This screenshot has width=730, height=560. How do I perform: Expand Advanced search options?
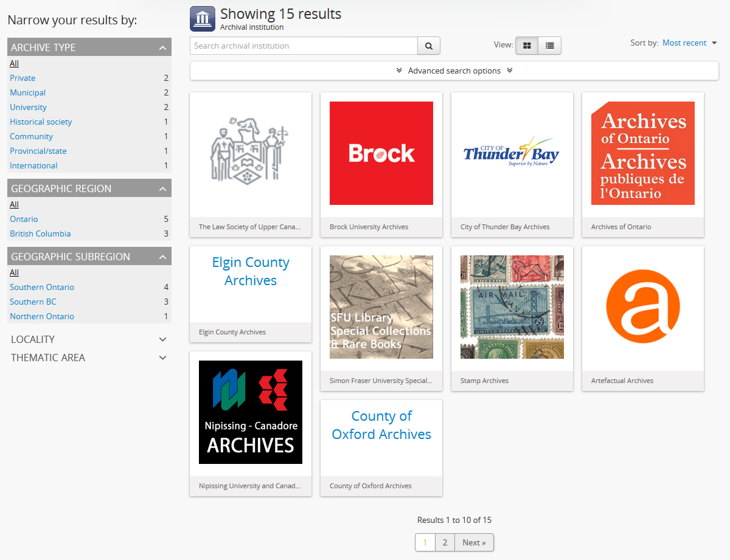coord(454,71)
